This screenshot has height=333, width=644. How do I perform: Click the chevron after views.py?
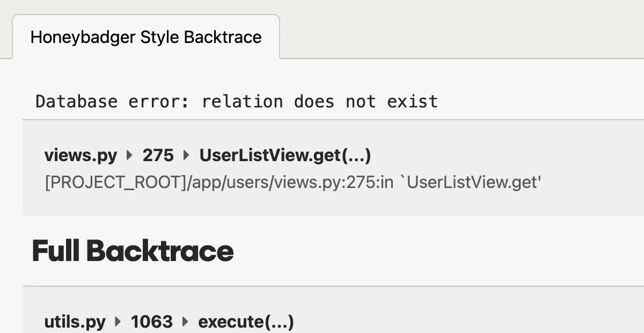128,155
